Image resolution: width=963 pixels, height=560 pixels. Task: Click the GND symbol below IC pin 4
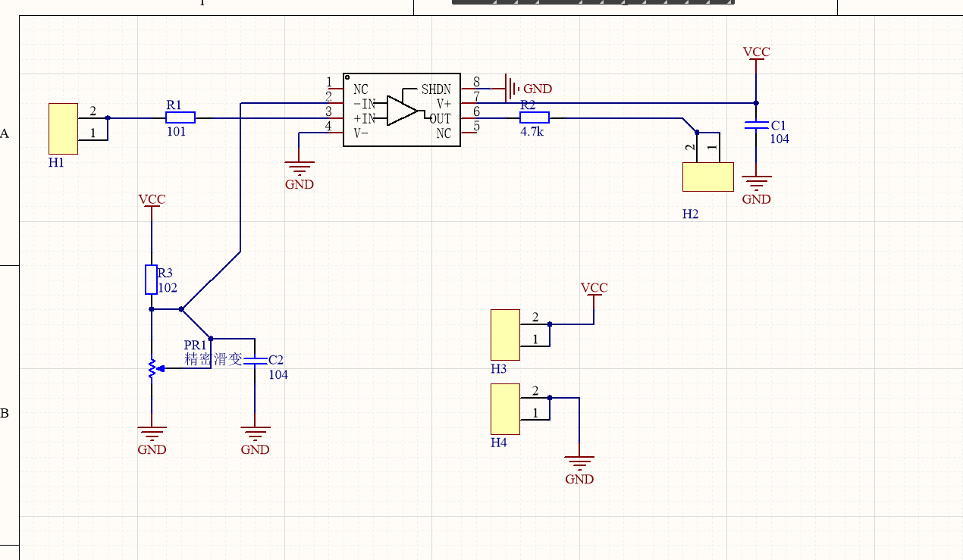point(300,169)
